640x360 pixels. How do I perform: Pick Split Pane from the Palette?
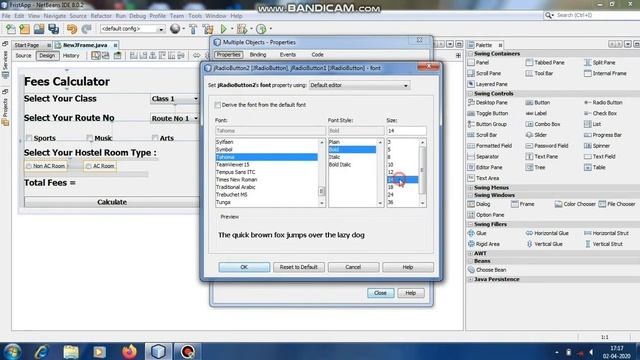[x=600, y=62]
